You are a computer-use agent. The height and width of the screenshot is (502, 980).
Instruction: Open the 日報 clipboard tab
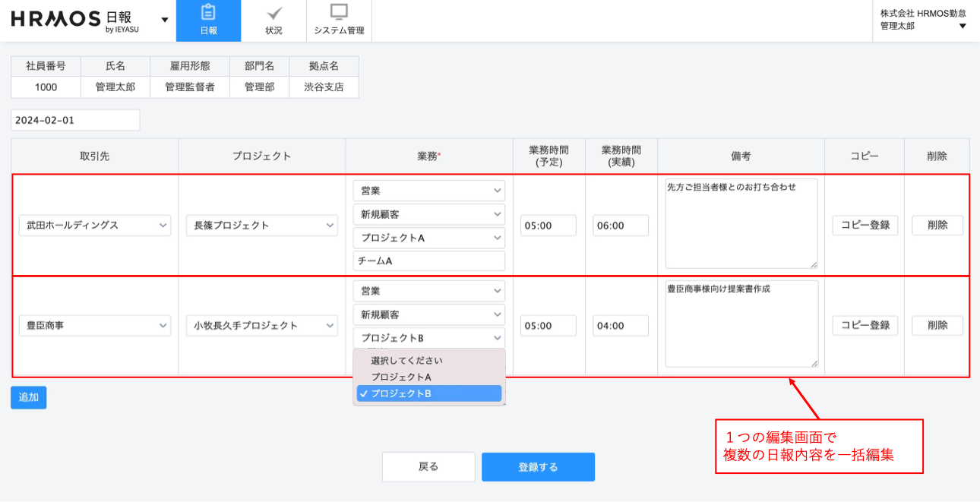tap(208, 21)
